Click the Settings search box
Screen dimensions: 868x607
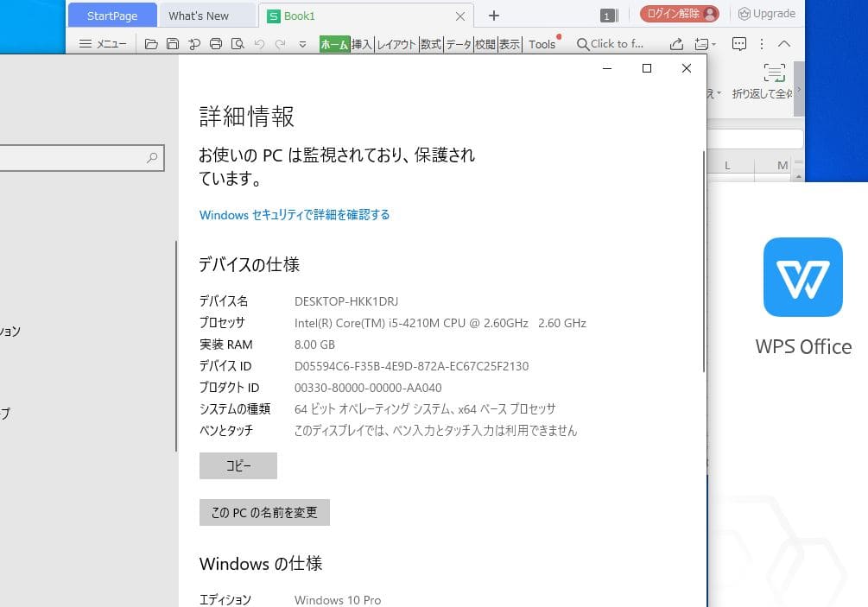(82, 158)
